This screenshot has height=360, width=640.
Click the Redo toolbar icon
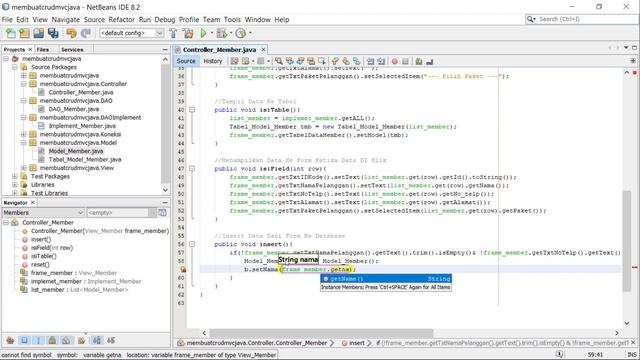click(86, 33)
